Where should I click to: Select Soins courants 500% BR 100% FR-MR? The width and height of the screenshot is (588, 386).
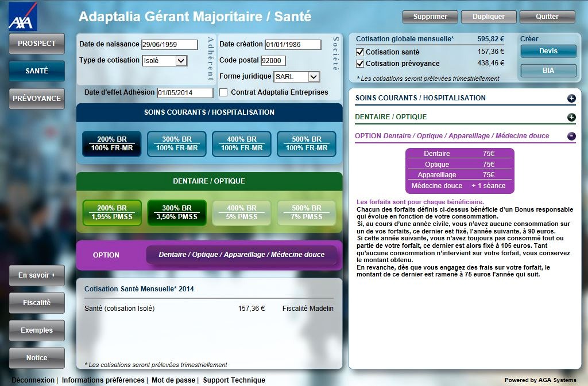coord(307,144)
